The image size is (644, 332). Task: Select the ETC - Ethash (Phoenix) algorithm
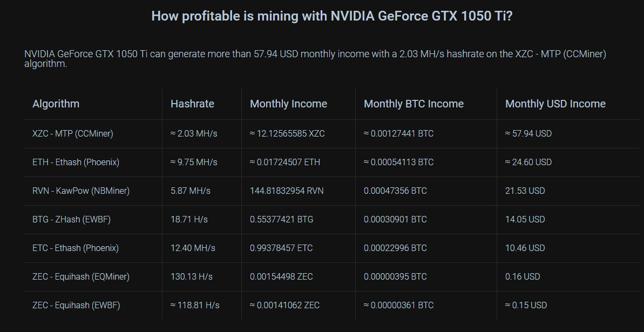[x=76, y=248]
